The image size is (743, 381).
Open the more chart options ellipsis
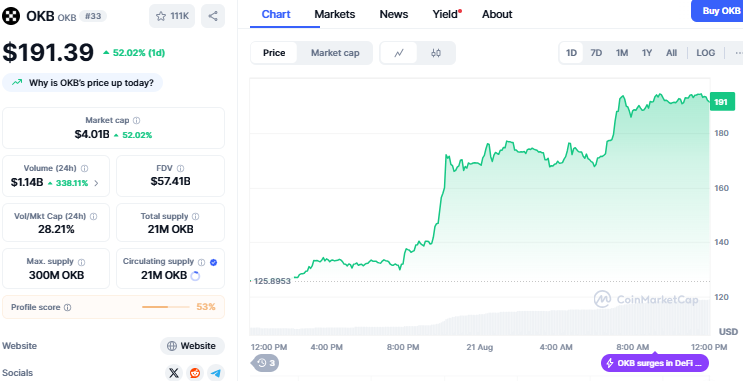point(738,53)
